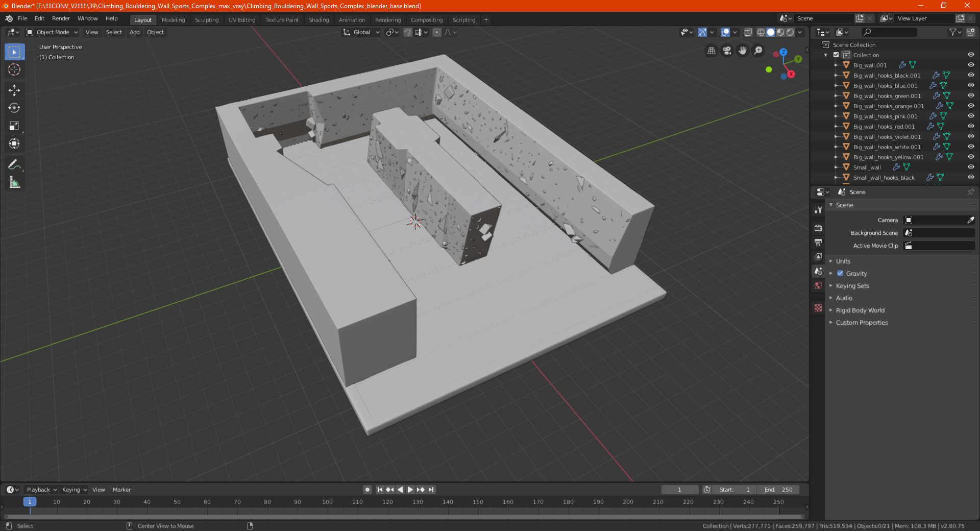Hide Small_wall with eye icon
The image size is (980, 531).
click(971, 167)
